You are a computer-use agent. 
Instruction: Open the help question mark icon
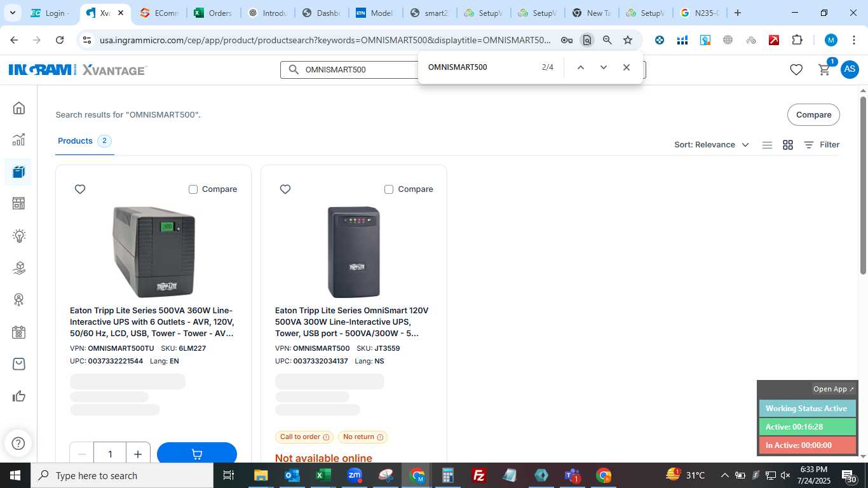tap(19, 444)
